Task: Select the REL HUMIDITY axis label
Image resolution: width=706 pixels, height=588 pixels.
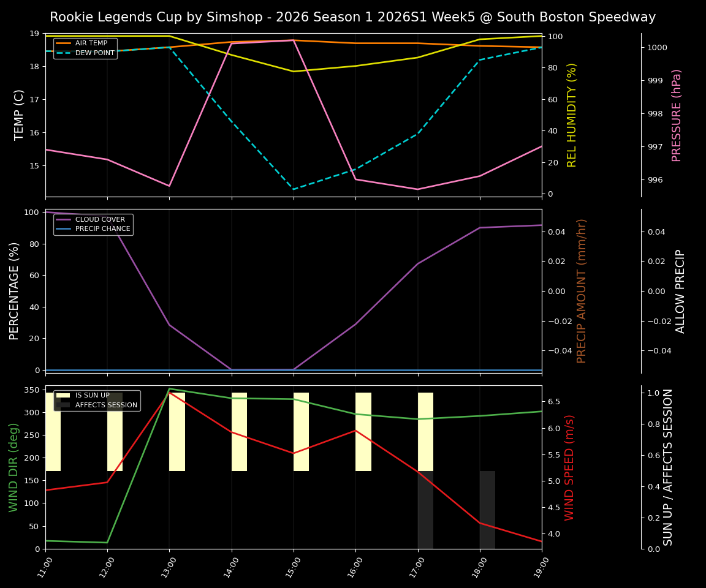Action: click(572, 113)
